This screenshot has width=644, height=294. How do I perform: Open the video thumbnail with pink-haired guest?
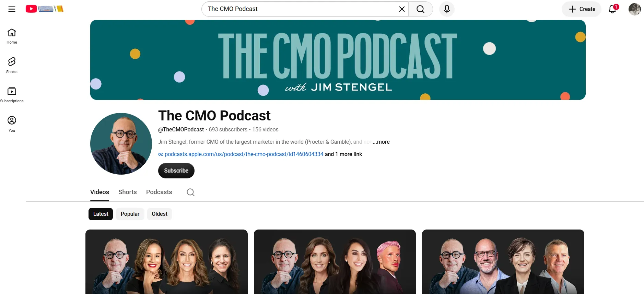point(335,262)
